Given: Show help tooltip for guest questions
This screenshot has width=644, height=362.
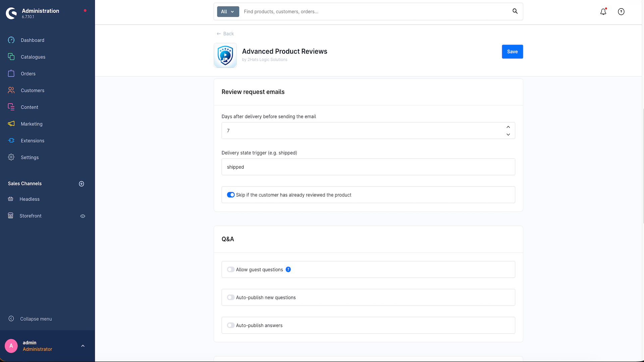Looking at the screenshot, I should pyautogui.click(x=288, y=269).
